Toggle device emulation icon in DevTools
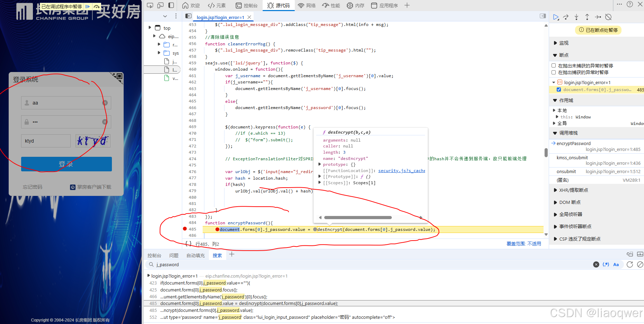644x324 pixels. tap(160, 5)
